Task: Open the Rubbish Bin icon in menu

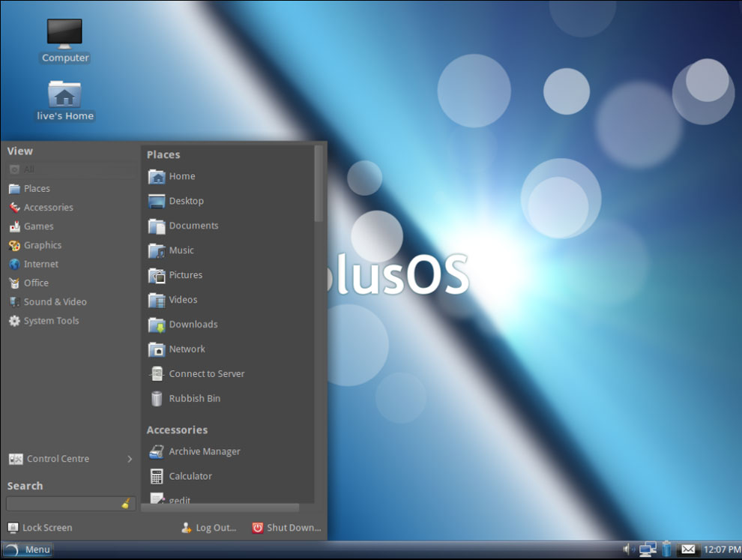Action: 157,399
